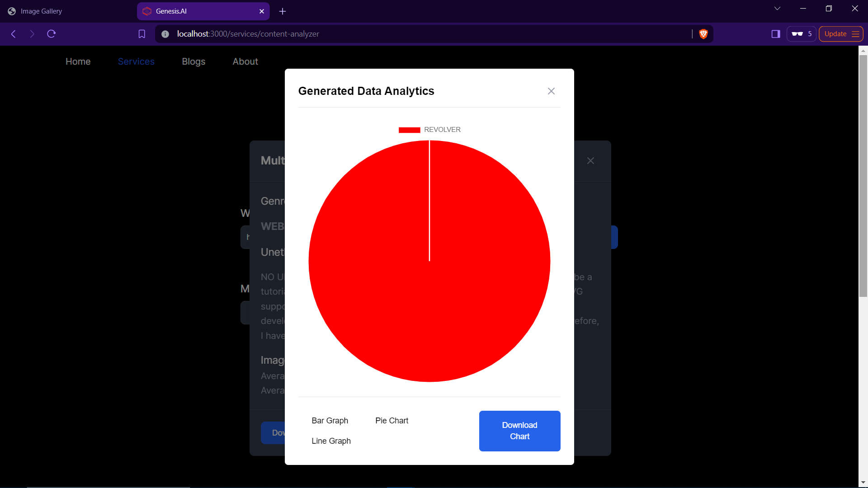Close the Generated Data Analytics dialog
This screenshot has width=868, height=488.
point(551,91)
